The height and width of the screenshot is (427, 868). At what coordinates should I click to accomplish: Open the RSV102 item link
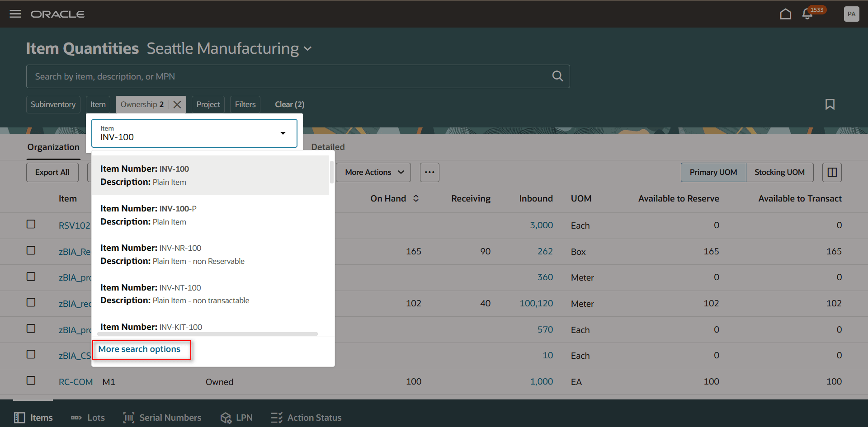click(74, 225)
